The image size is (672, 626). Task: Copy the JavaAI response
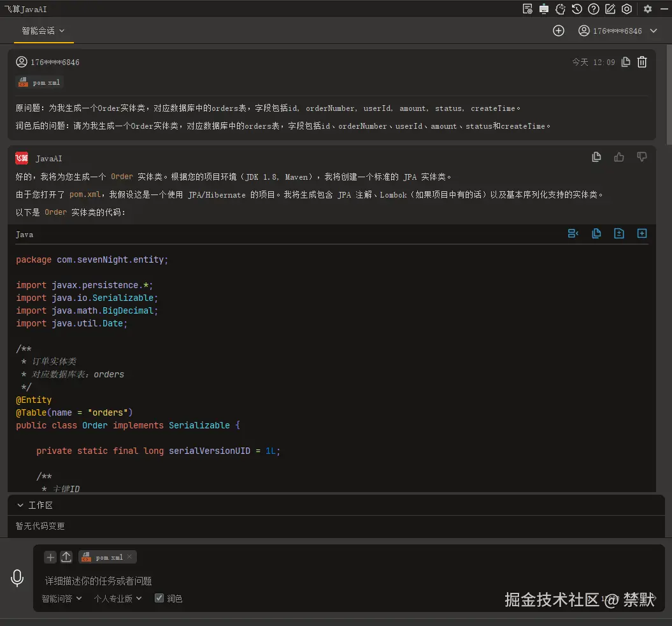pos(596,157)
